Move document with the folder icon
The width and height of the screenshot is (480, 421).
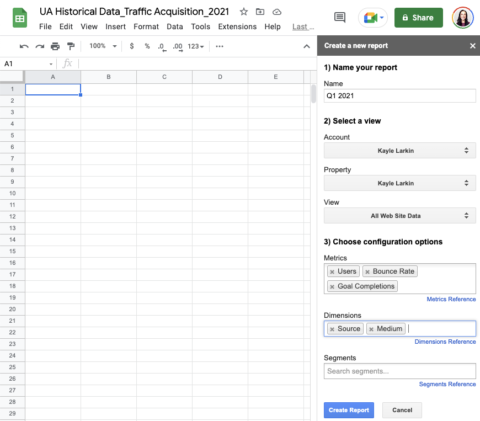(260, 12)
